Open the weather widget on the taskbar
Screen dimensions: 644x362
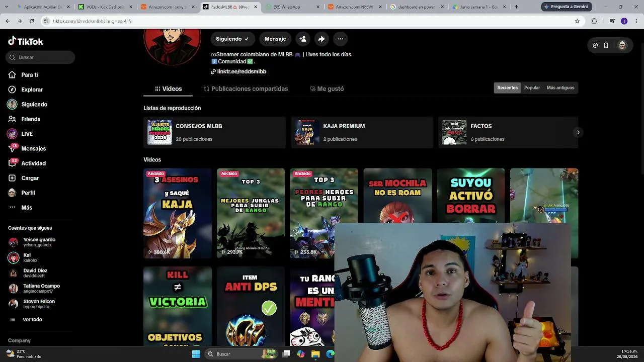pyautogui.click(x=23, y=354)
